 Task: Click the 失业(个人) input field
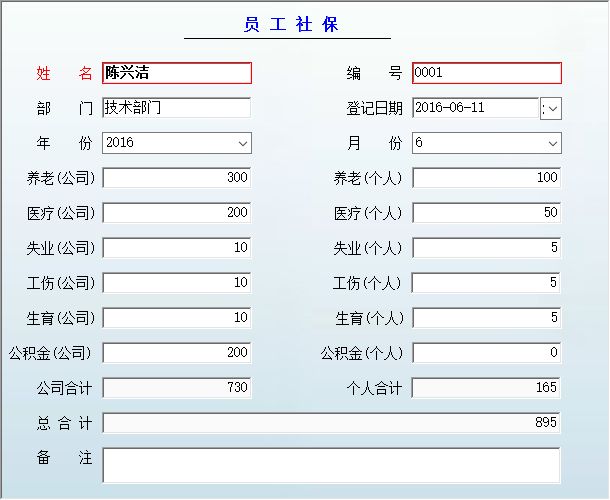click(x=486, y=248)
